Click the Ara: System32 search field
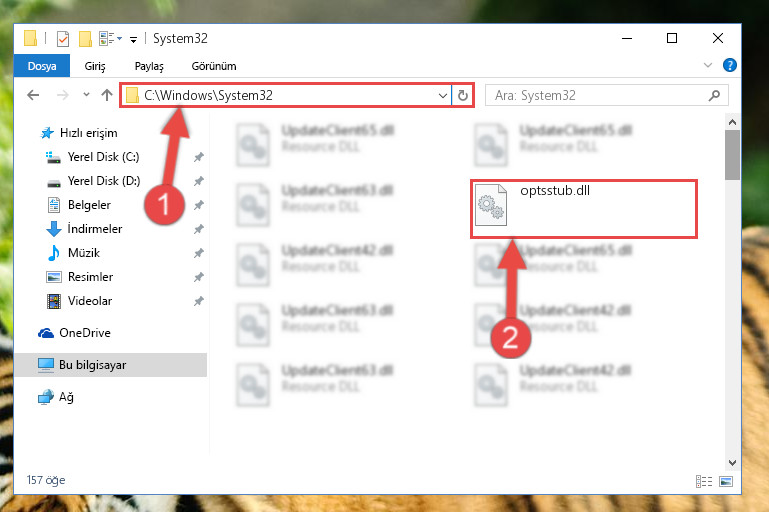This screenshot has height=512, width=769. coord(607,95)
